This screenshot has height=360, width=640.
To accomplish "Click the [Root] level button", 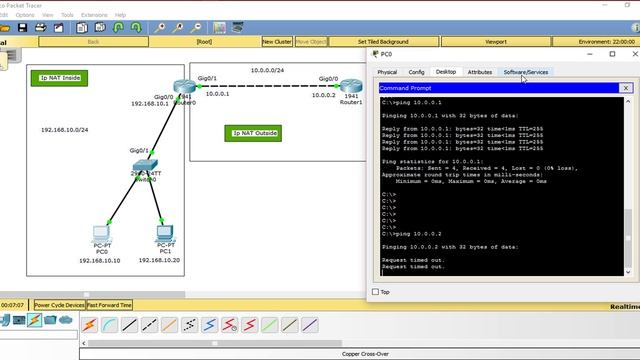I will tap(204, 42).
